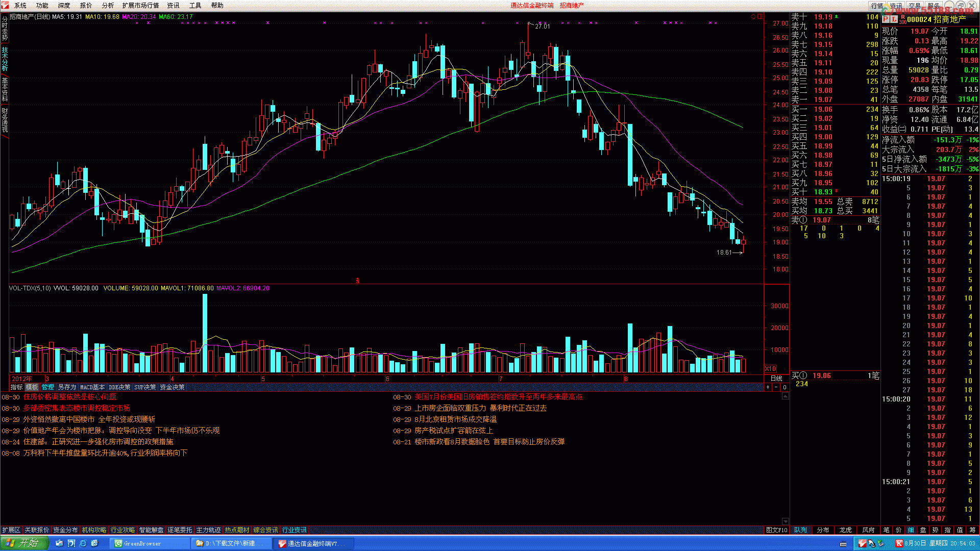Image resolution: width=980 pixels, height=551 pixels.
Task: Open the 工具 menu
Action: (x=195, y=6)
